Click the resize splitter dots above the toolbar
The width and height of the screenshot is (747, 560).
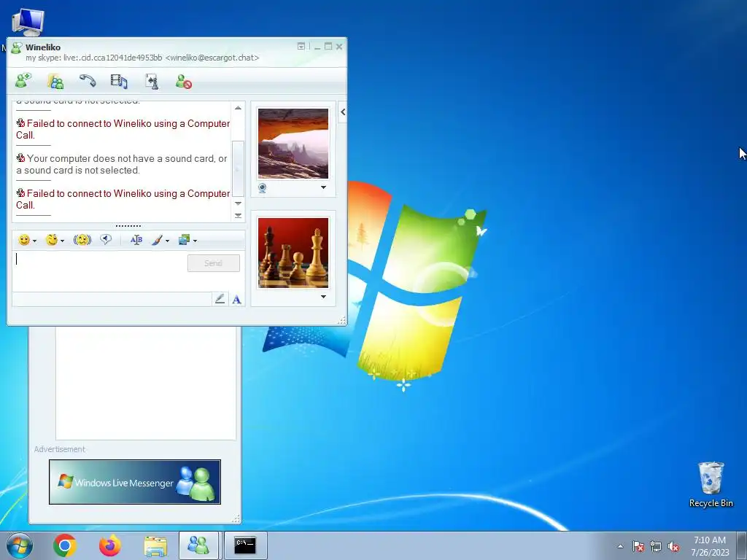128,226
